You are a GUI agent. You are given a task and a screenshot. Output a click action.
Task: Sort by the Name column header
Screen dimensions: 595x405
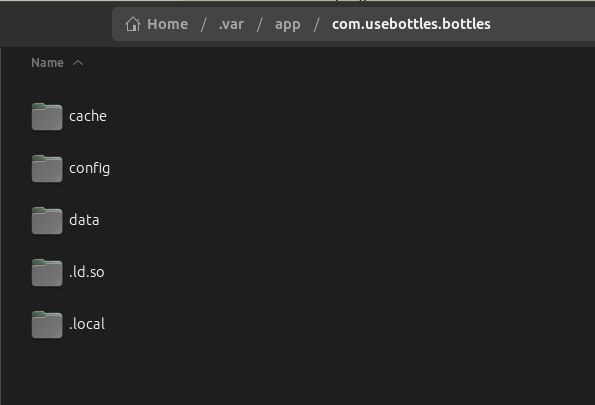(x=47, y=63)
